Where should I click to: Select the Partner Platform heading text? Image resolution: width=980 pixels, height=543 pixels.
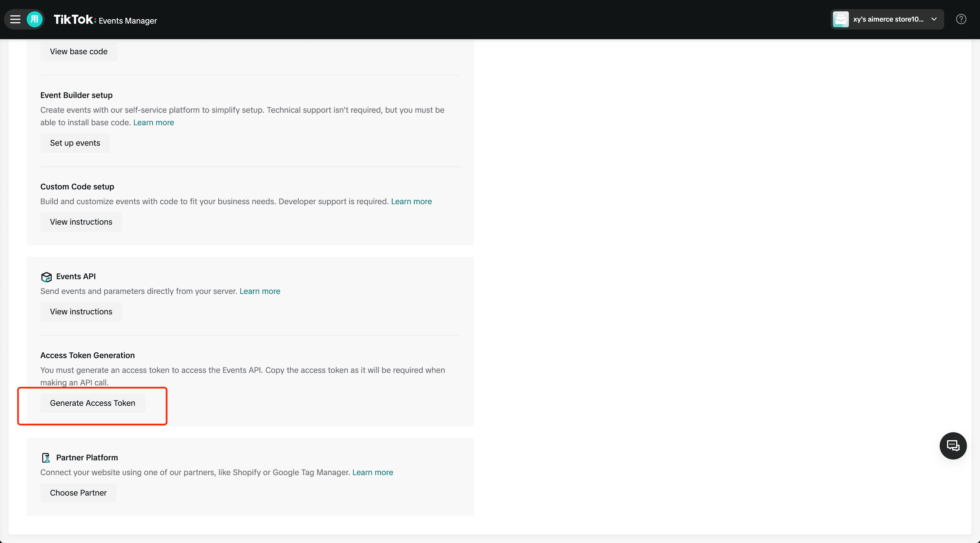(87, 458)
